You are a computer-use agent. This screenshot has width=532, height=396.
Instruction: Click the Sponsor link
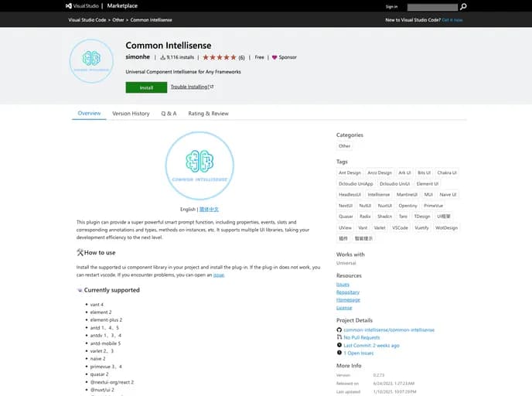[288, 57]
